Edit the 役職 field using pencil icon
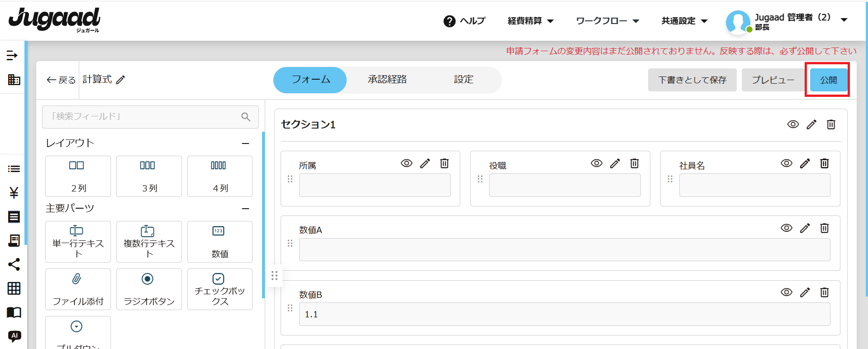The width and height of the screenshot is (868, 349). pyautogui.click(x=615, y=163)
